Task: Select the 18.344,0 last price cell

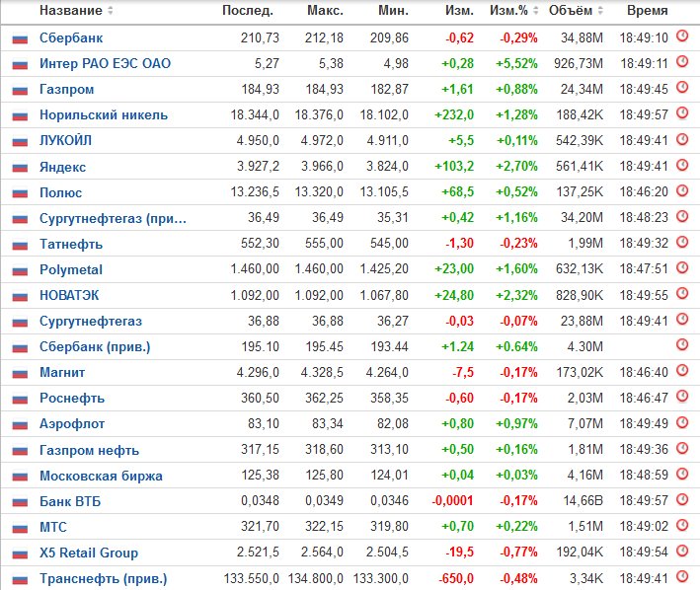Action: (x=255, y=115)
